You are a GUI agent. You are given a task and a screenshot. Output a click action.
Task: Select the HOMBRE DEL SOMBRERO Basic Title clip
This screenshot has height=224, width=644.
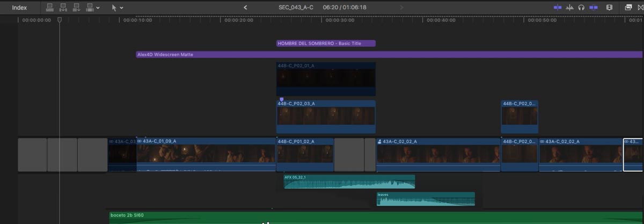[326, 44]
